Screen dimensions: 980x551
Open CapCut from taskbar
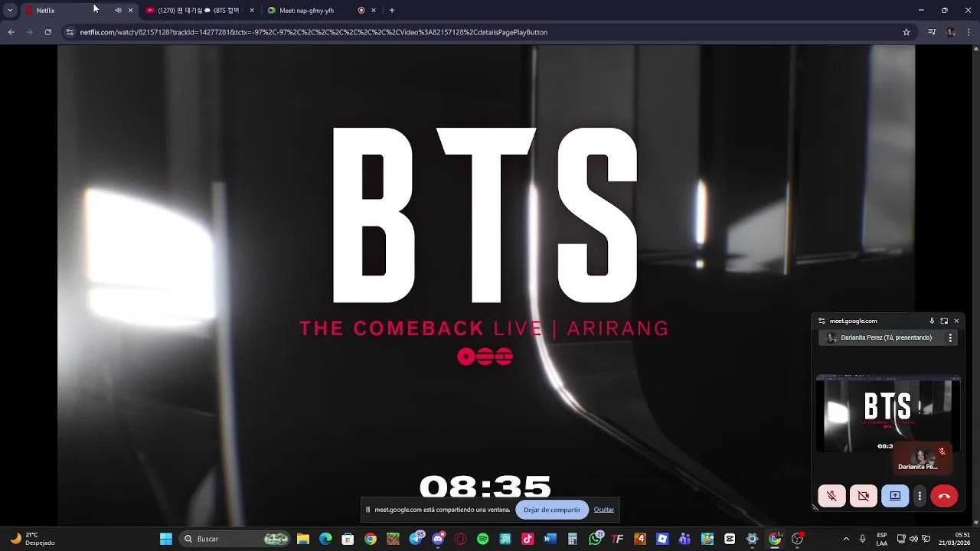pos(730,539)
